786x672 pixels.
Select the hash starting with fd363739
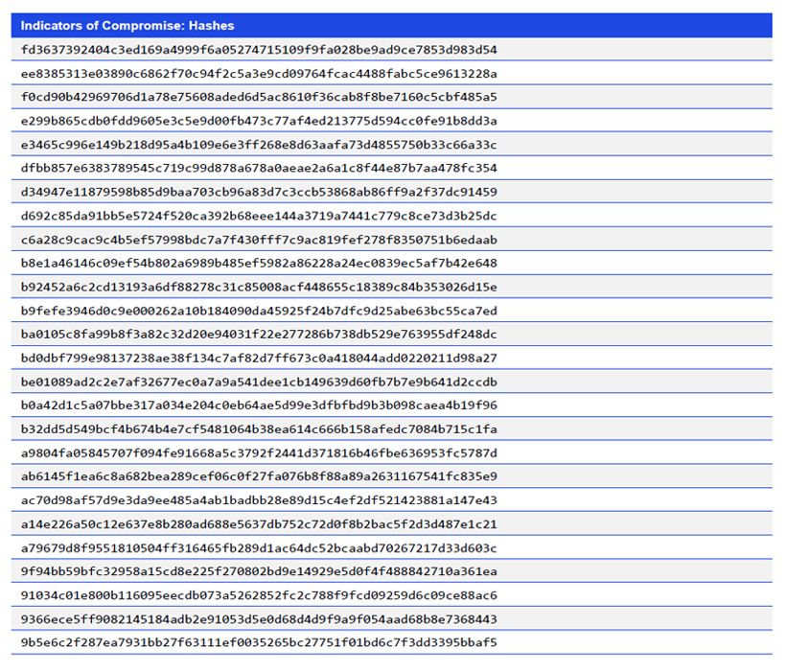pyautogui.click(x=259, y=50)
